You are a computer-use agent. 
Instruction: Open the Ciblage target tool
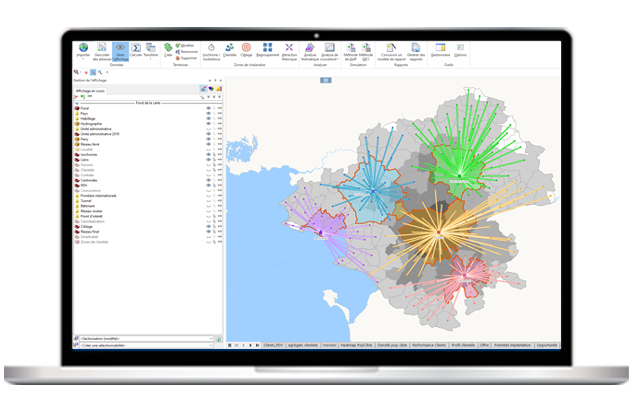click(x=246, y=48)
